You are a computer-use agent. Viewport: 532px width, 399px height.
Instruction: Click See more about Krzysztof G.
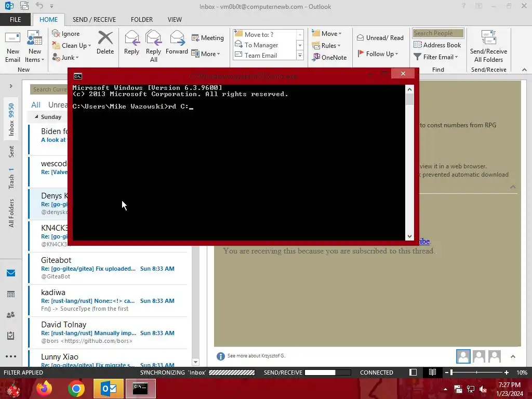tap(257, 356)
